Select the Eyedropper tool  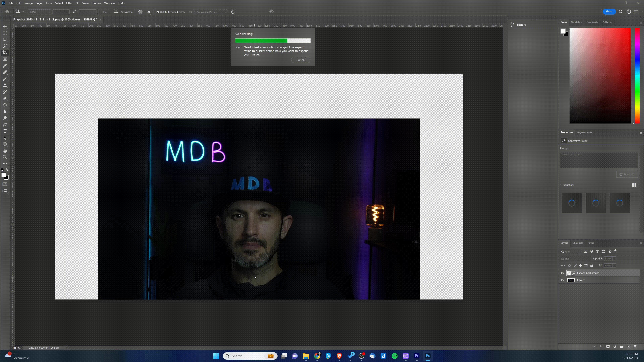(x=5, y=66)
